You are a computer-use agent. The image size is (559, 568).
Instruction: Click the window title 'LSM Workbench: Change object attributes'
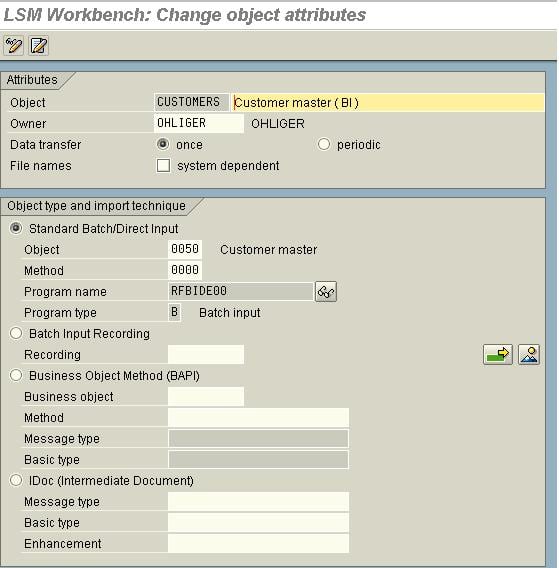click(185, 15)
